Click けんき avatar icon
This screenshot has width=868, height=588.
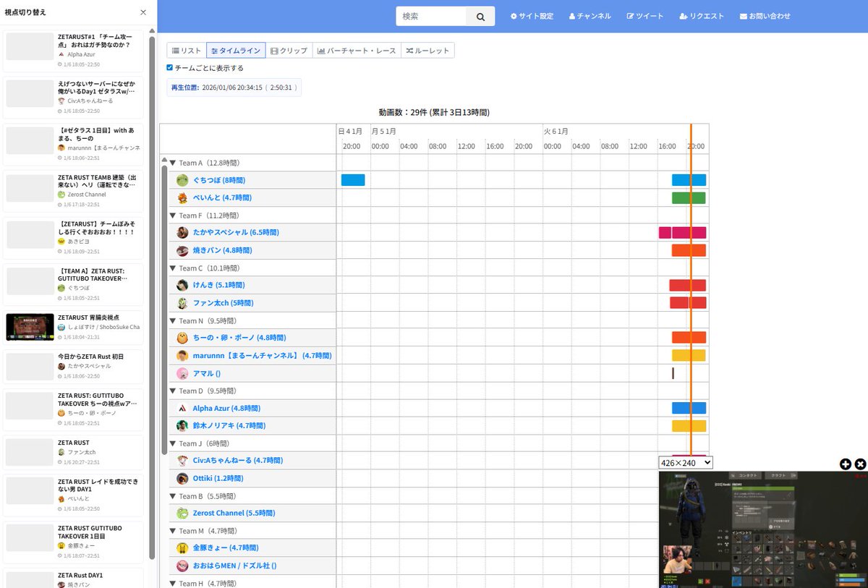coord(182,285)
